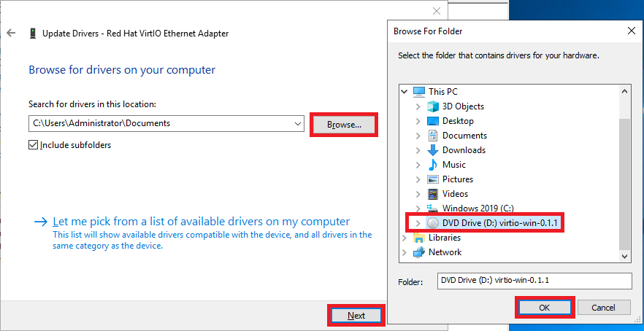Open Let me pick from a list link
The image size is (644, 331).
pos(202,222)
